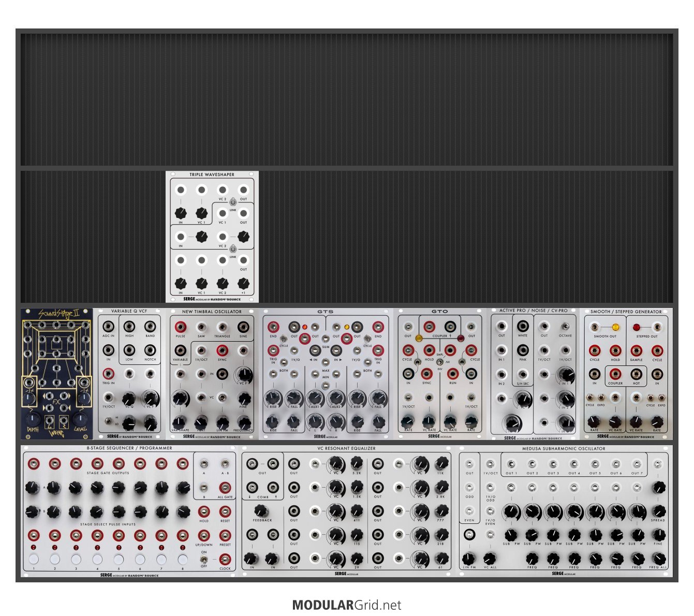Adjust the 5.2K band knob
694x616 pixels.
[x=357, y=462]
